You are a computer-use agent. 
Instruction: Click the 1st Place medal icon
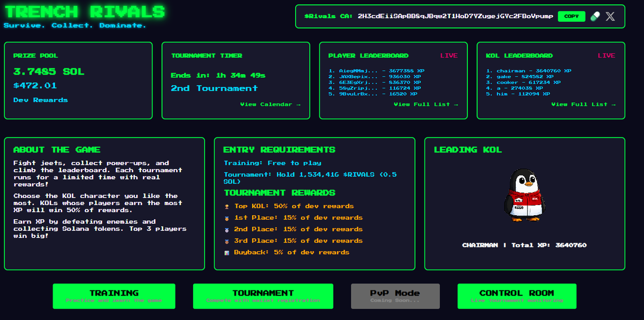click(x=228, y=218)
